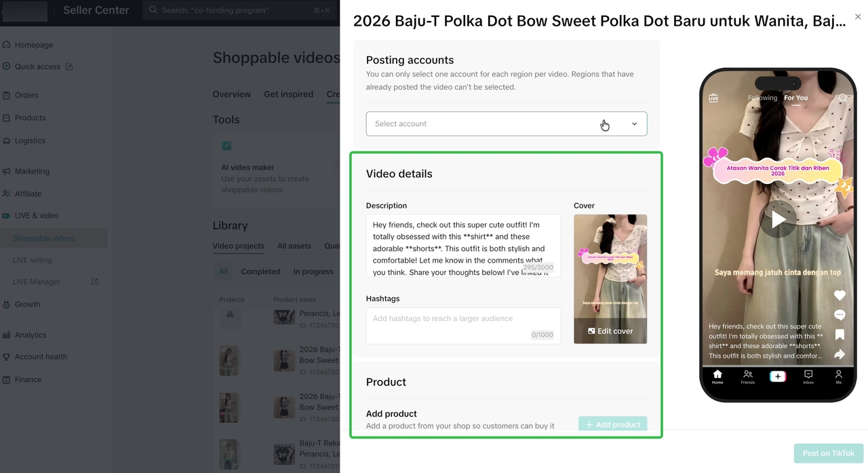This screenshot has height=473, width=868.
Task: Open the AI video maker tool card
Action: click(x=276, y=170)
